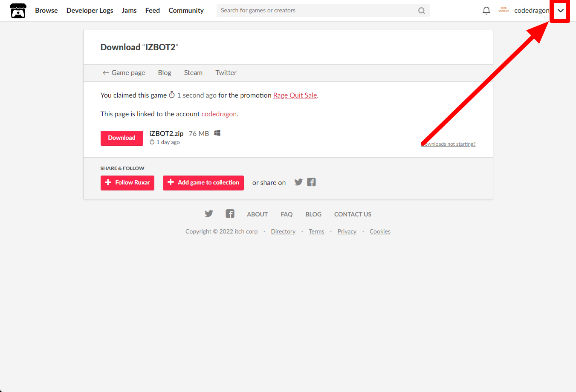Click the codedragon username in header
Viewport: 576px width, 392px height.
click(x=532, y=11)
